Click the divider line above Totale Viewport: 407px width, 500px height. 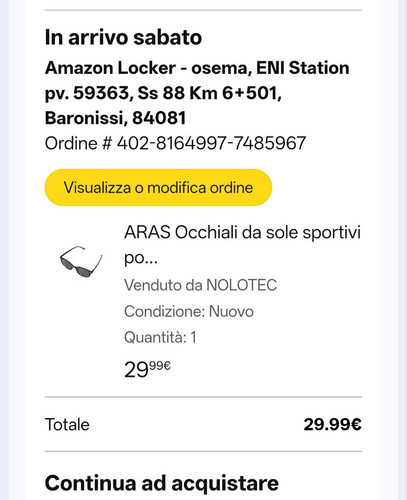click(203, 397)
